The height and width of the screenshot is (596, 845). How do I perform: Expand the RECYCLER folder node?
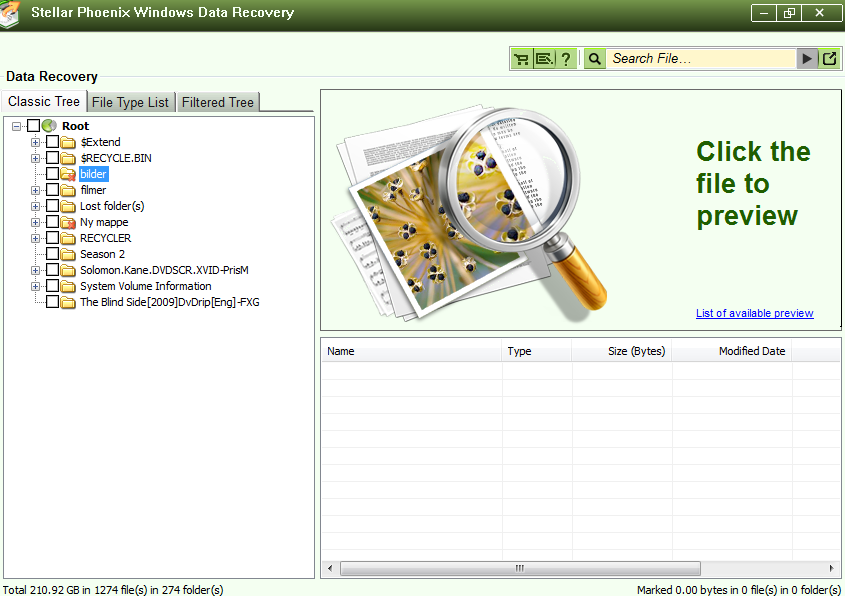pyautogui.click(x=36, y=238)
